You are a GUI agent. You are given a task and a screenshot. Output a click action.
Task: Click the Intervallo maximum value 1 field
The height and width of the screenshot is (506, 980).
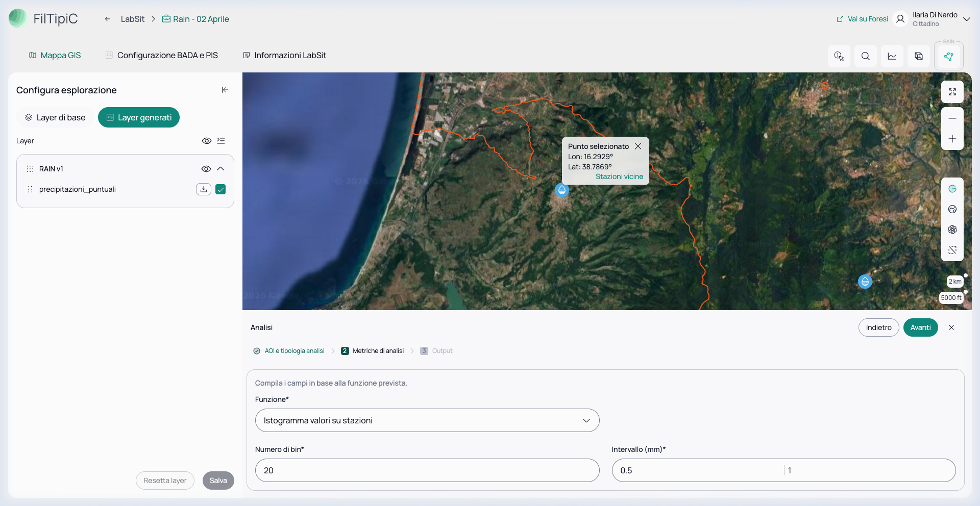click(870, 470)
